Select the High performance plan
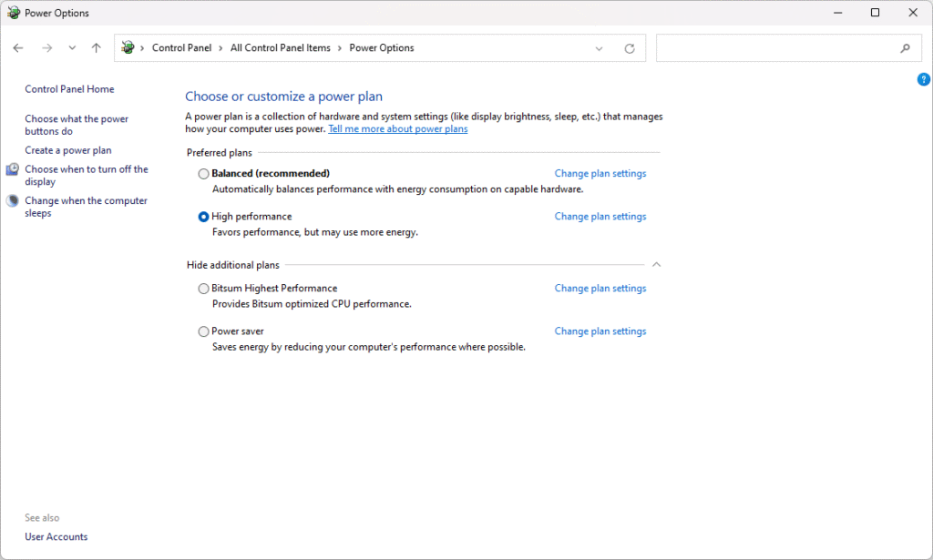933x560 pixels. (203, 217)
